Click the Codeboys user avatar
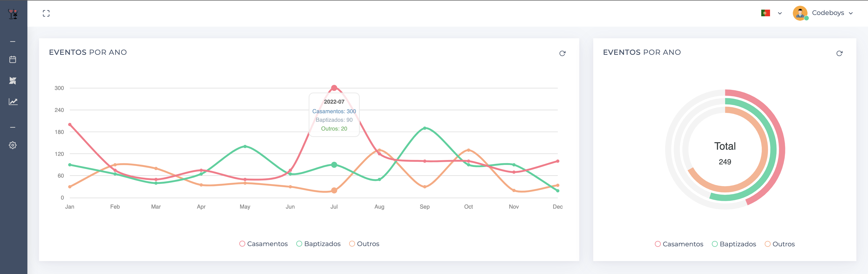Screen dimensions: 868x274 (800, 13)
